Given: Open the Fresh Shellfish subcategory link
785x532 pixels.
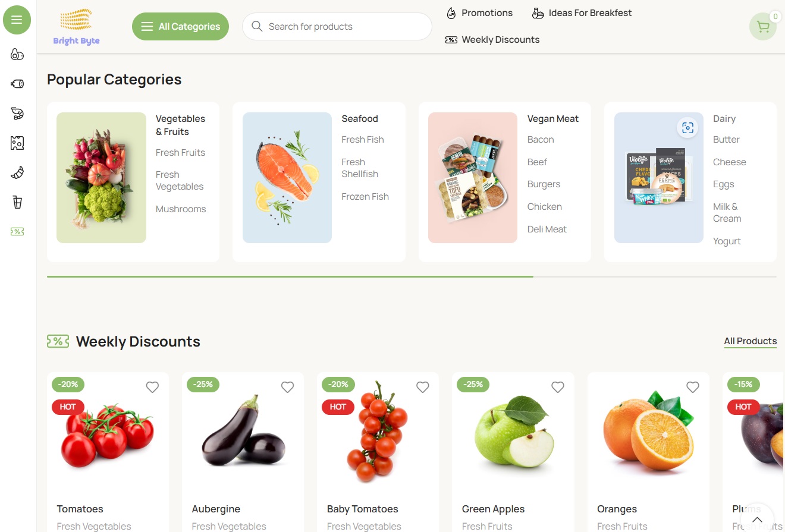Looking at the screenshot, I should point(360,168).
